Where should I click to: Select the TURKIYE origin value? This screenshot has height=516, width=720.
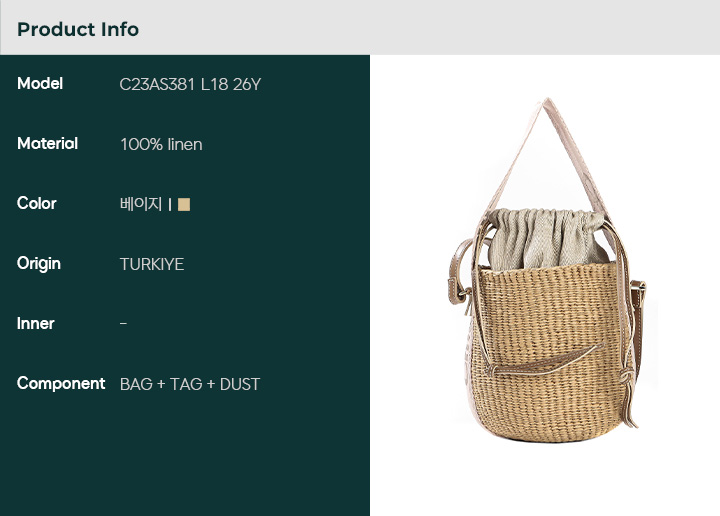pos(152,264)
